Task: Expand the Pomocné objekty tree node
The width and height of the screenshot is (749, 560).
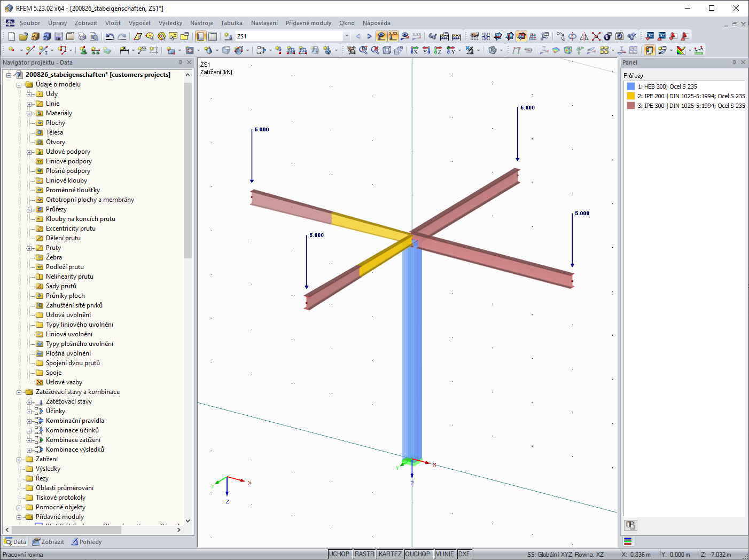Action: point(19,508)
